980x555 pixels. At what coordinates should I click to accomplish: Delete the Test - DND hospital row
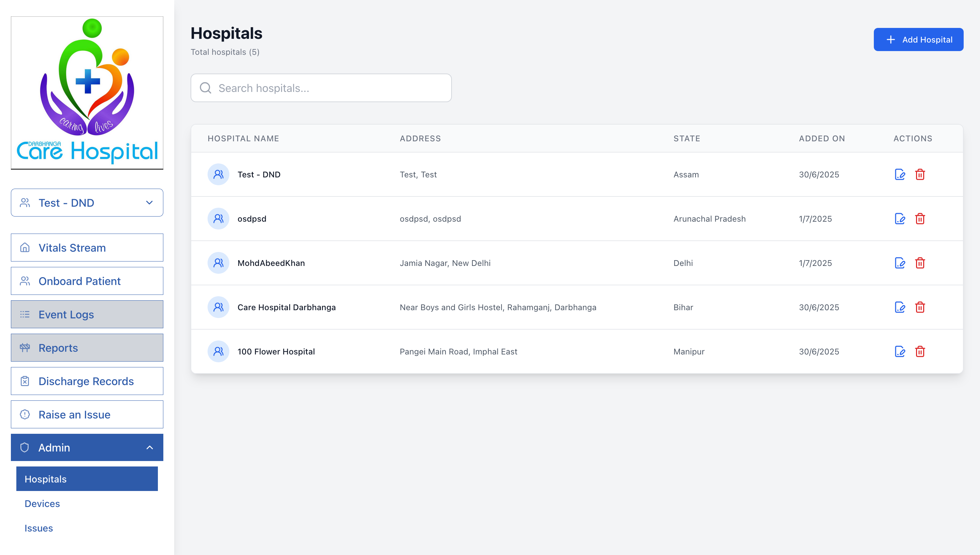(x=920, y=174)
